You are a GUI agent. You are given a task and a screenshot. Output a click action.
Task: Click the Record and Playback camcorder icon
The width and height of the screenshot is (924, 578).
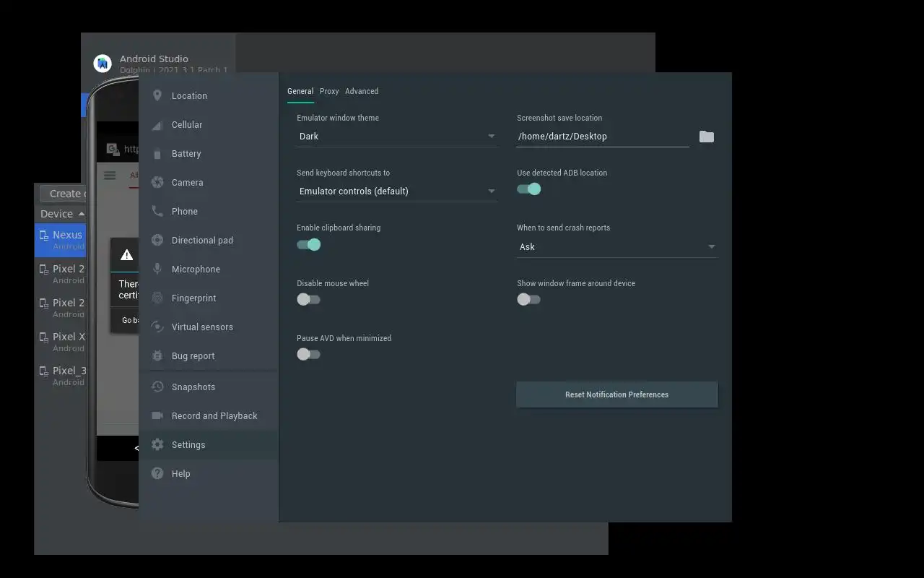coord(157,415)
